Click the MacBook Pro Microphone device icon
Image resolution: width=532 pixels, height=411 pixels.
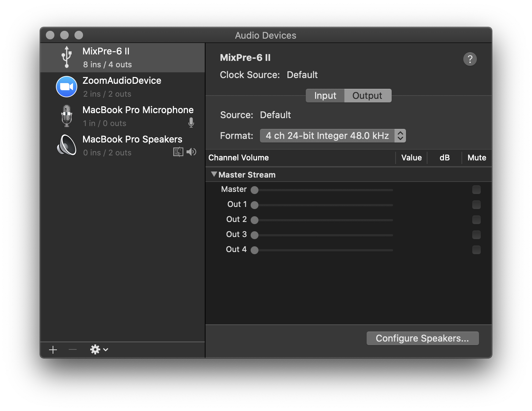[67, 116]
